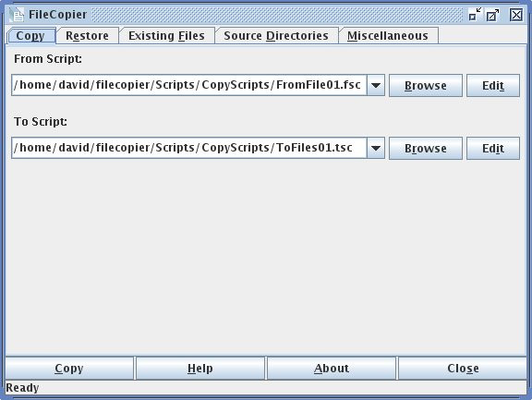Edit the To Script file

click(493, 148)
